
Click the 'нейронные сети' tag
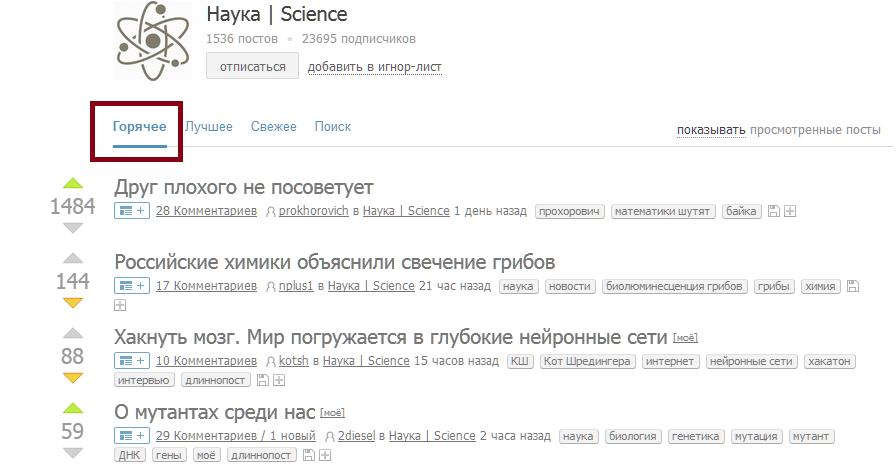point(751,361)
